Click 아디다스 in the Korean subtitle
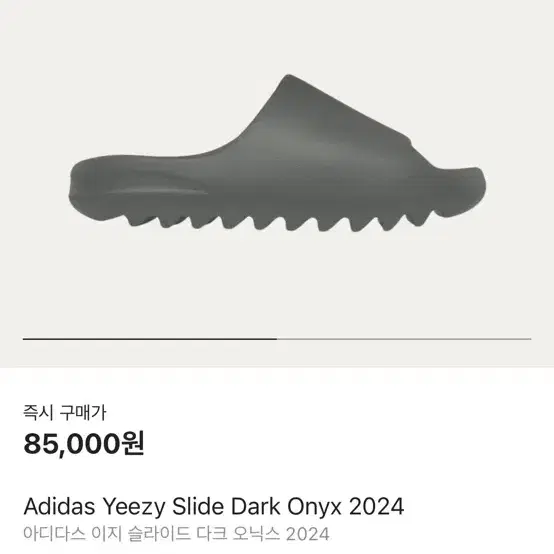This screenshot has height=554, width=554. [x=54, y=534]
